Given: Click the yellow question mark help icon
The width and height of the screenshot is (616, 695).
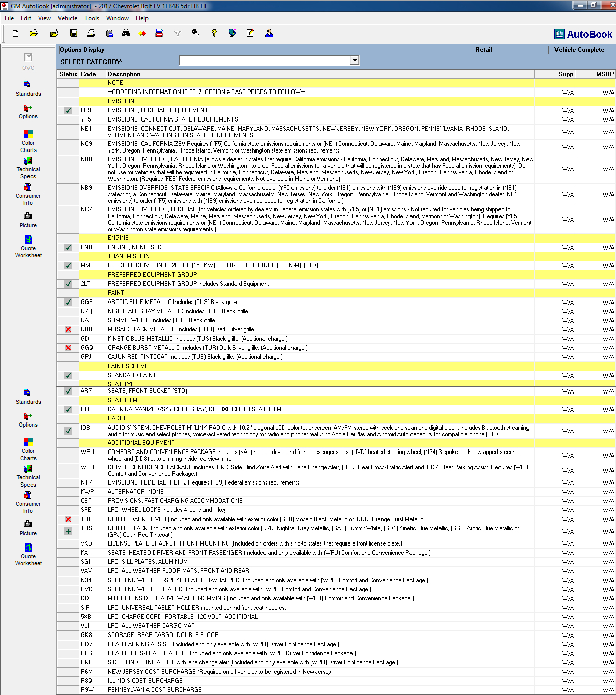Looking at the screenshot, I should (214, 34).
